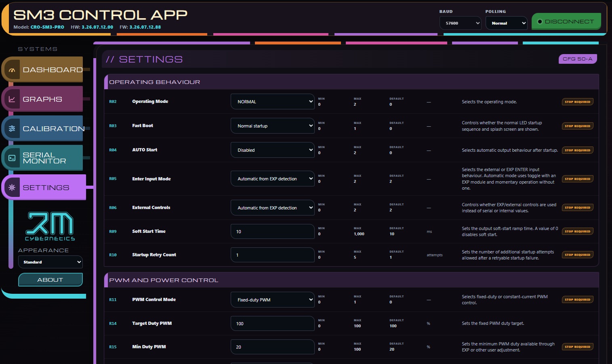Screen dimensions: 612x364
Task: Click the Operating Mode parameter name
Action: click(150, 102)
